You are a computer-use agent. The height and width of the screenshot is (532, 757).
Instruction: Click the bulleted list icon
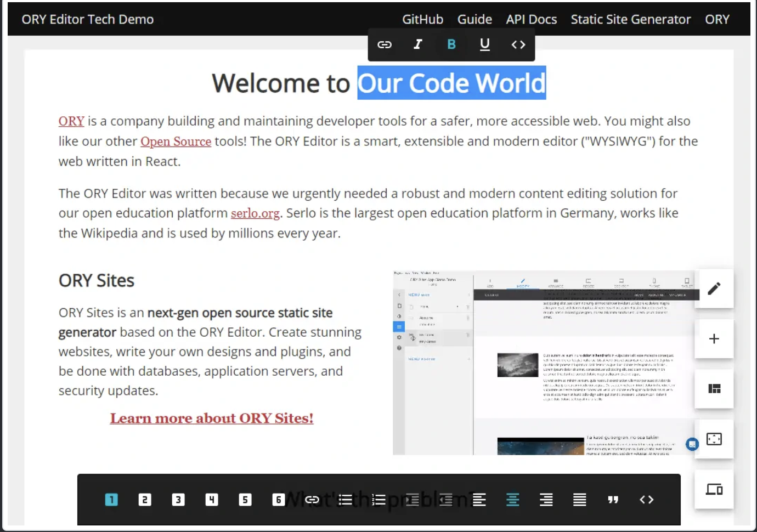[346, 500]
